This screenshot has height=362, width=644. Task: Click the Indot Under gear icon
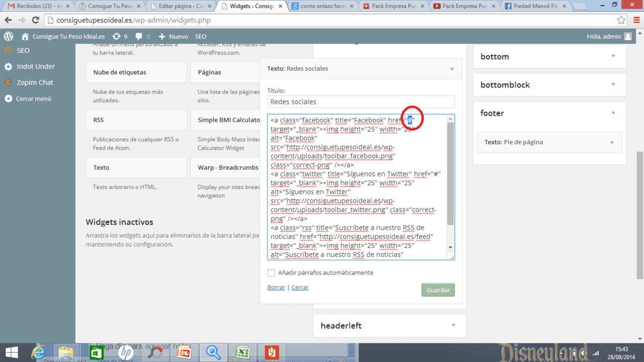pos(8,67)
